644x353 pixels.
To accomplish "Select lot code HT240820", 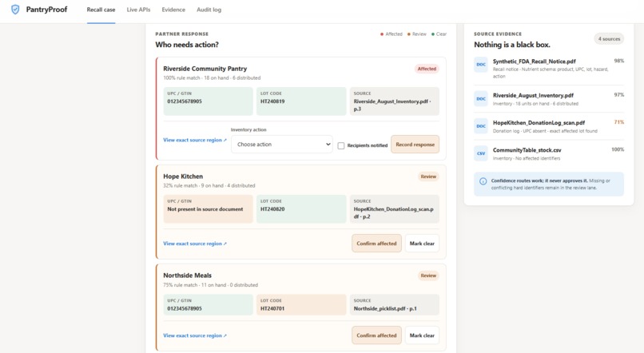I will click(x=272, y=209).
